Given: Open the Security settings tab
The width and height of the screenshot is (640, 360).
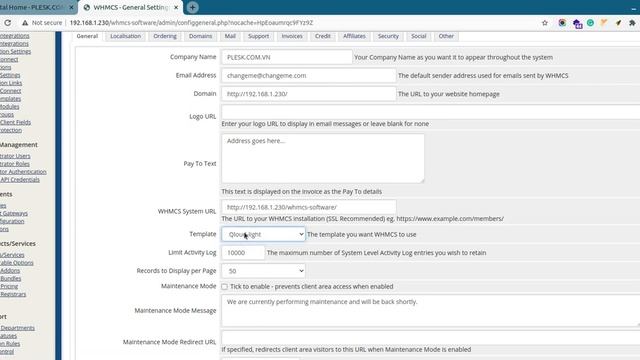Looking at the screenshot, I should click(388, 36).
